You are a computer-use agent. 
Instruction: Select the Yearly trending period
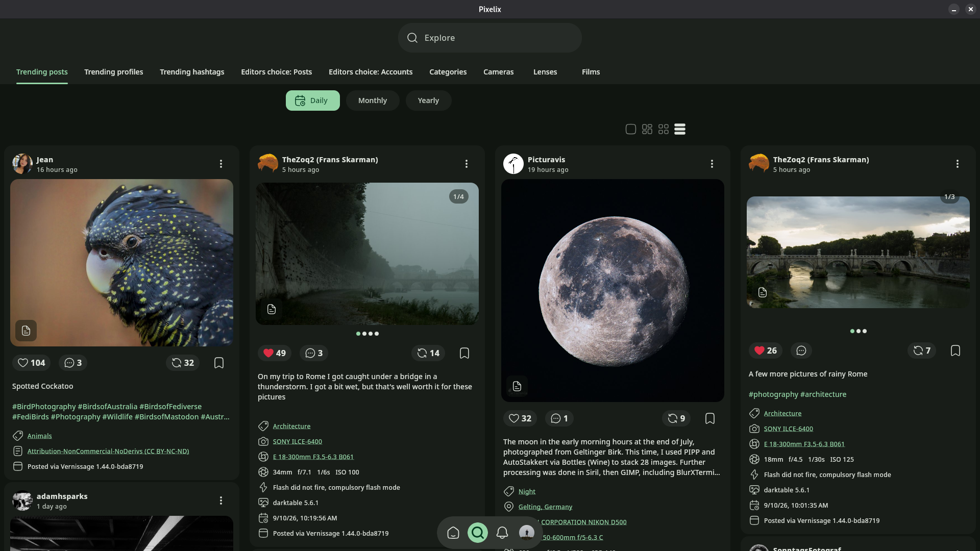tap(428, 101)
